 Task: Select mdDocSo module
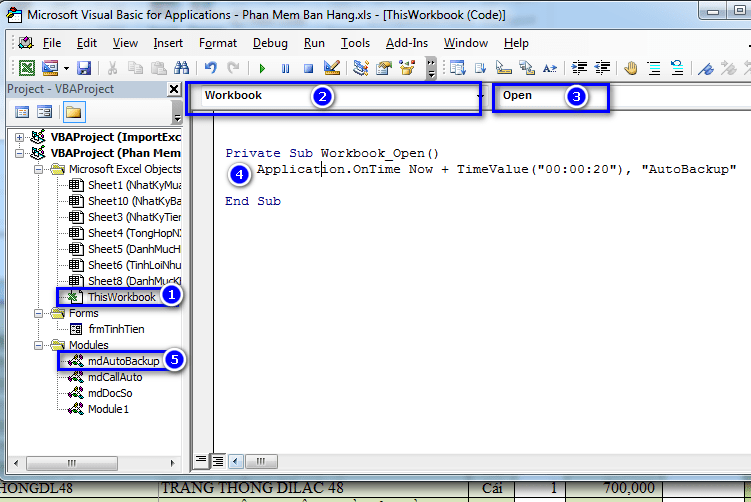[100, 393]
